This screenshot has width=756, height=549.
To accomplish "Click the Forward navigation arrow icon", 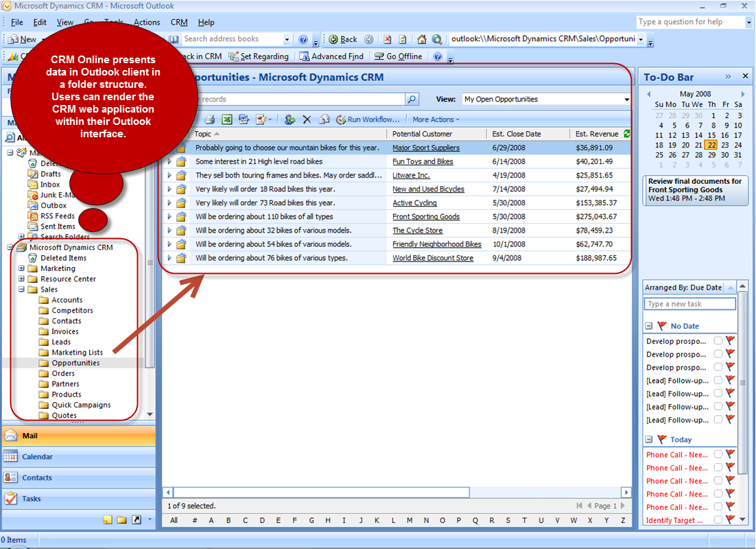I will coord(369,40).
